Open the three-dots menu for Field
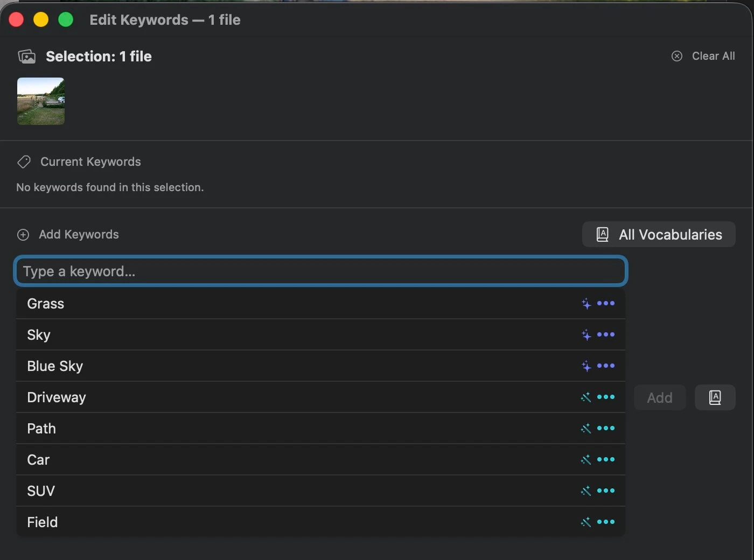Screen dimensions: 754x560 (606, 522)
